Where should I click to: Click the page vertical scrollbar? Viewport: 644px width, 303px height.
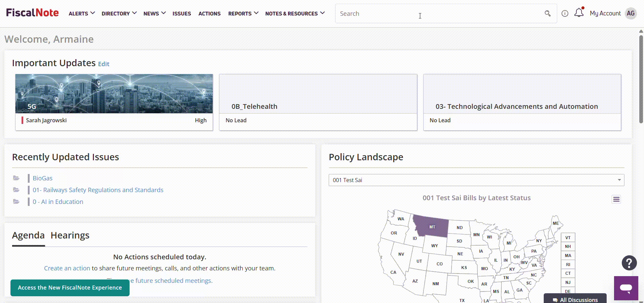(641, 79)
